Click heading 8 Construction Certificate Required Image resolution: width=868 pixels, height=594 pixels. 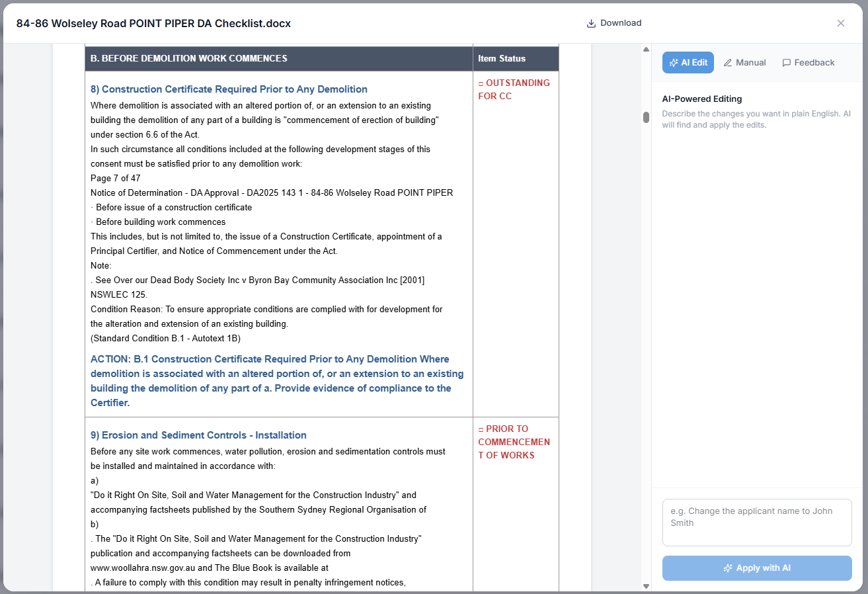pos(229,89)
